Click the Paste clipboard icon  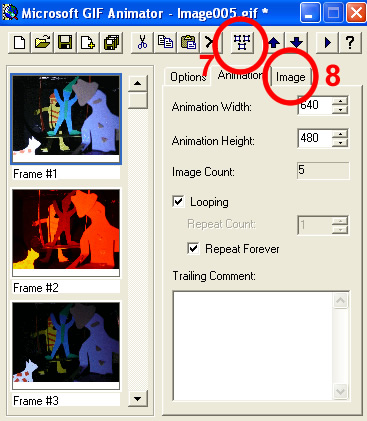[188, 43]
